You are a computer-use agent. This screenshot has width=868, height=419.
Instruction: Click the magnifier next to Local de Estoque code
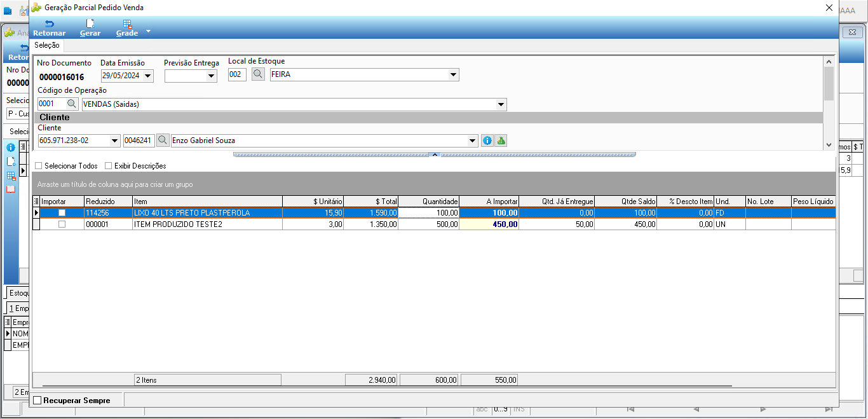tap(257, 74)
